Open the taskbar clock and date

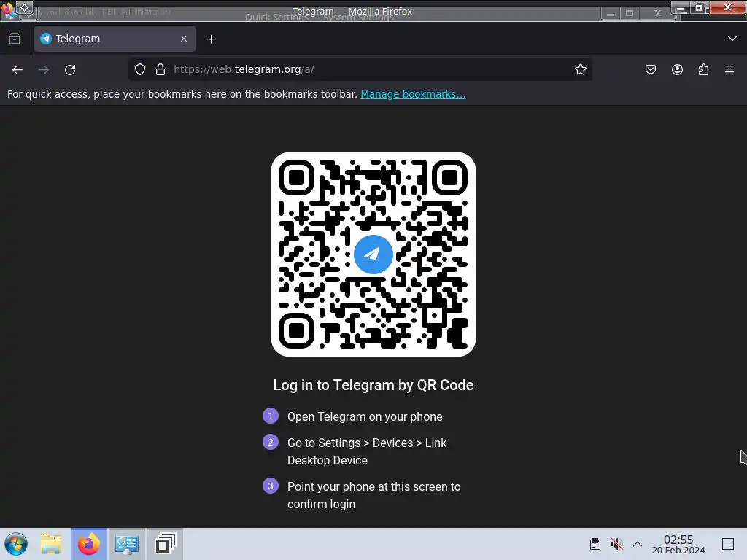click(678, 544)
